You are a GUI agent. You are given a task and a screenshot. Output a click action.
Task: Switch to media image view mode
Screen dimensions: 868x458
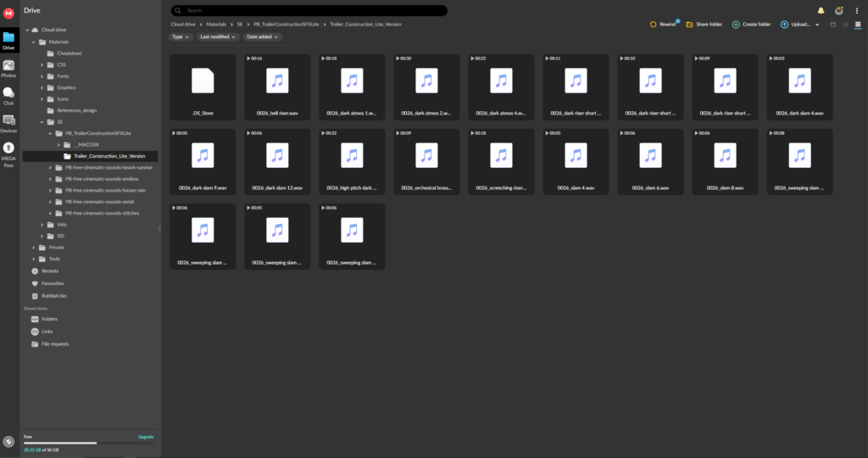tap(833, 25)
